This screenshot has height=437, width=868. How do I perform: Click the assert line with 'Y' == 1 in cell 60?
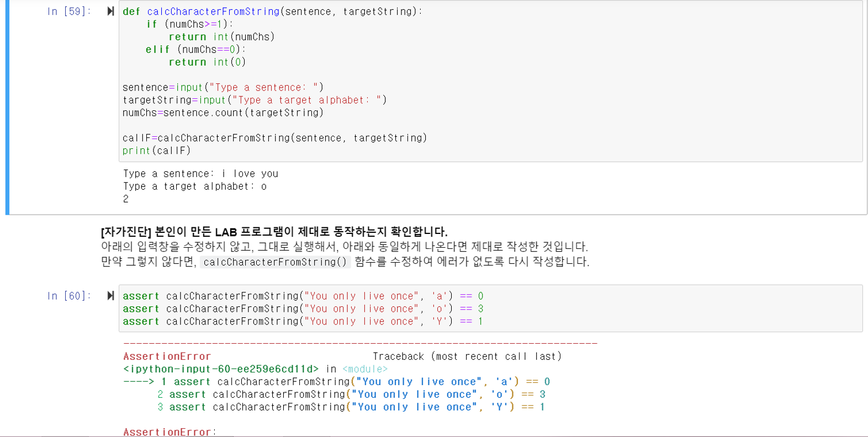tap(303, 322)
